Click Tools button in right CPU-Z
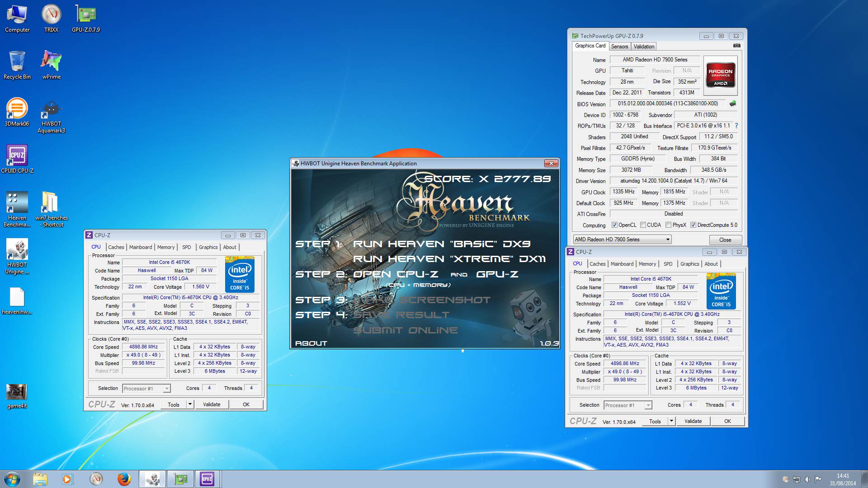Screen dimensions: 868x488 tap(655, 421)
